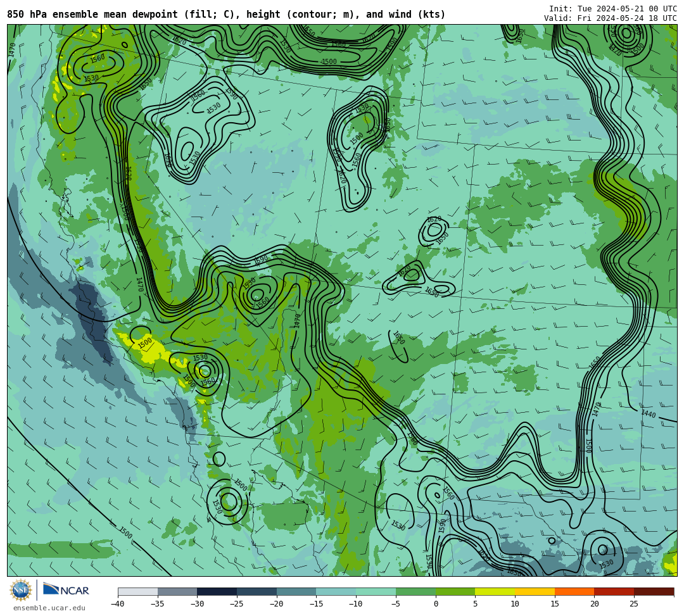The width and height of the screenshot is (684, 616).
Task: Click the -5 colorbar tick label
Action: [396, 604]
